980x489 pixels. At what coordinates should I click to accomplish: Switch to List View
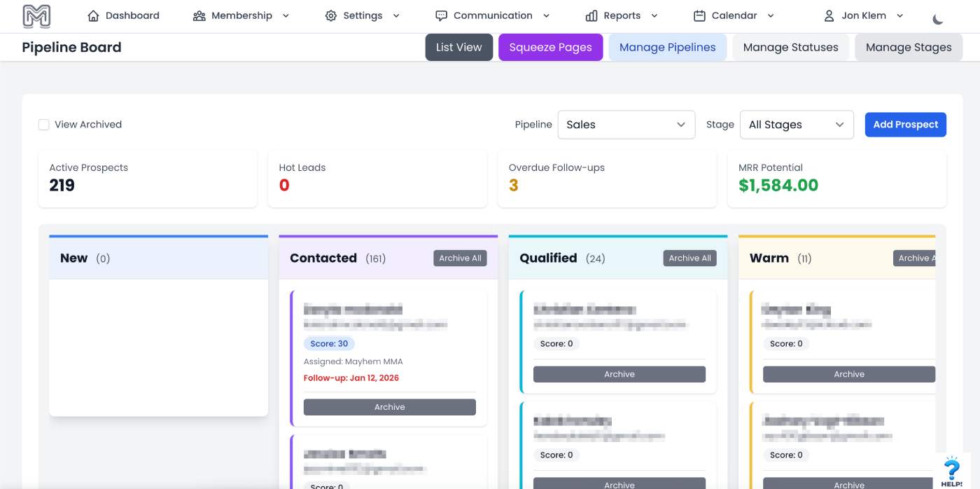(458, 48)
